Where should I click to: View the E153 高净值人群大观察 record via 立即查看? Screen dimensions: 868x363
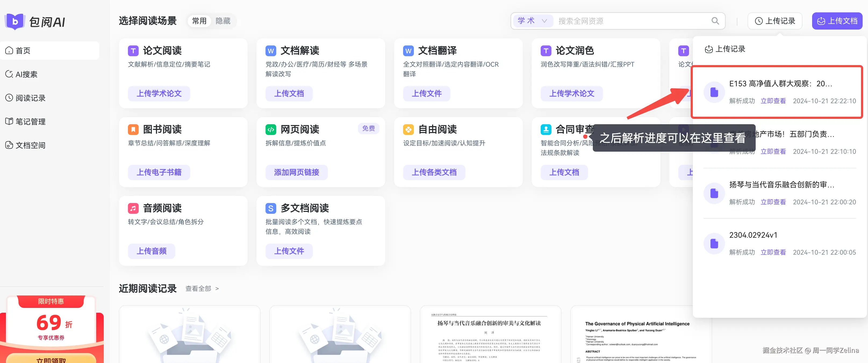coord(773,101)
